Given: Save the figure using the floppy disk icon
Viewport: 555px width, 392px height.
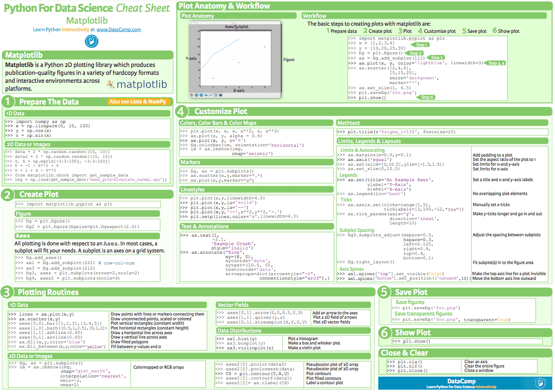Looking at the screenshot, I should pos(221,95).
